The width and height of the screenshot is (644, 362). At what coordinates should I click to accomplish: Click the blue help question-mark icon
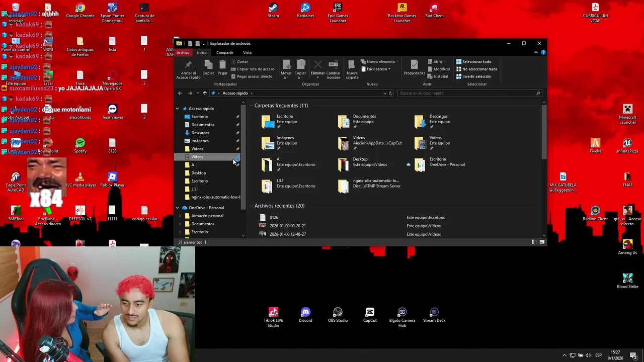tap(543, 52)
